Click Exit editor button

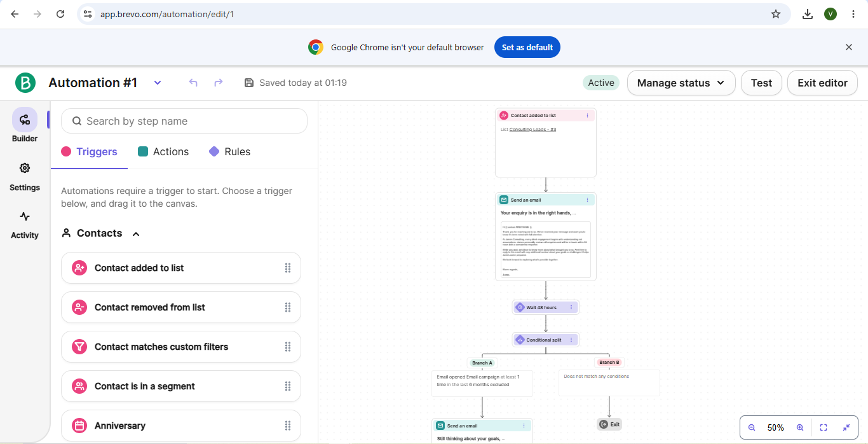pos(822,83)
